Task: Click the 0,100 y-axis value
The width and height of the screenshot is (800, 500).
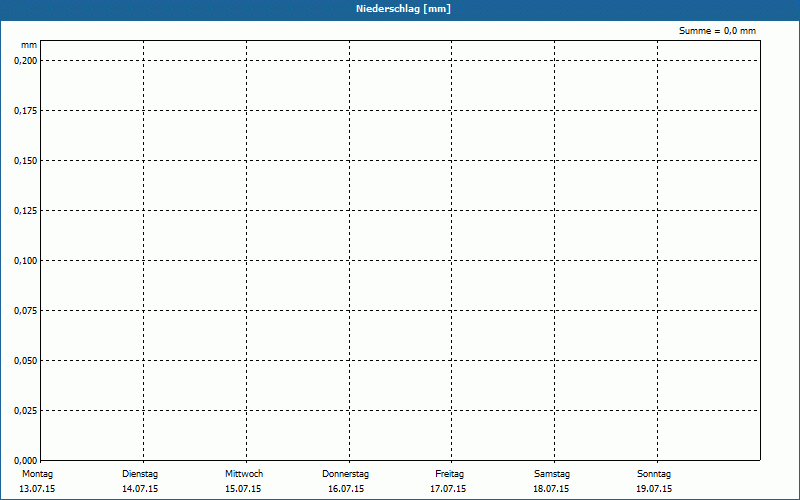Action: (26, 261)
